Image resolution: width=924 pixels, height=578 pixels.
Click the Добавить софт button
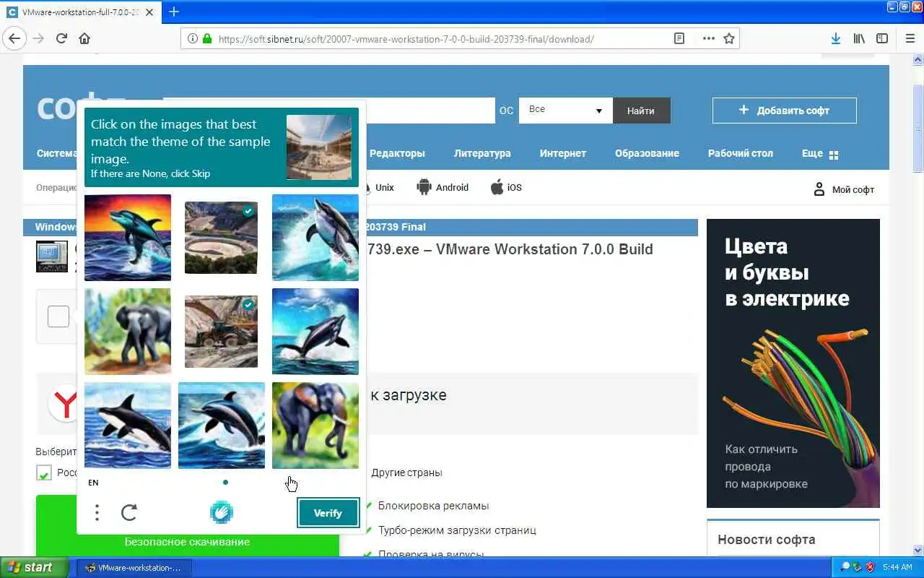[x=785, y=111]
